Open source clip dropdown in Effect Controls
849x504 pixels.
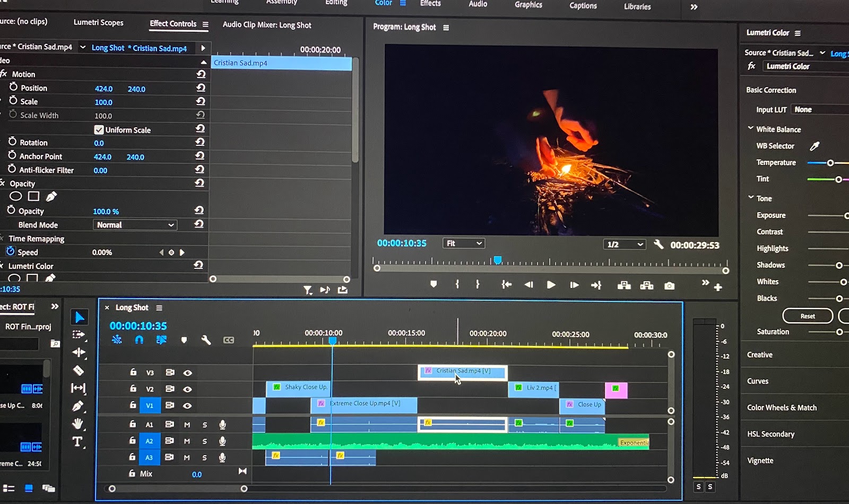83,47
